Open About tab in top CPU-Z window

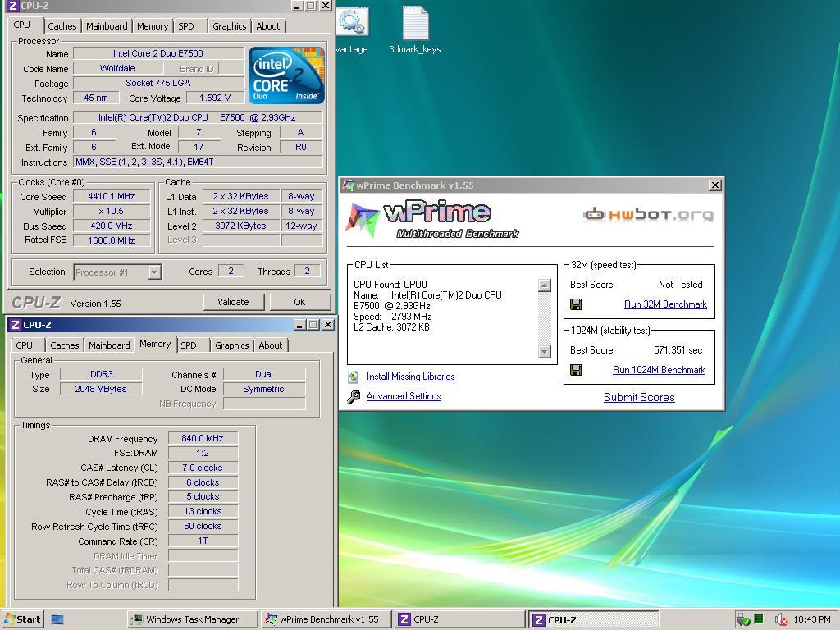(x=268, y=26)
